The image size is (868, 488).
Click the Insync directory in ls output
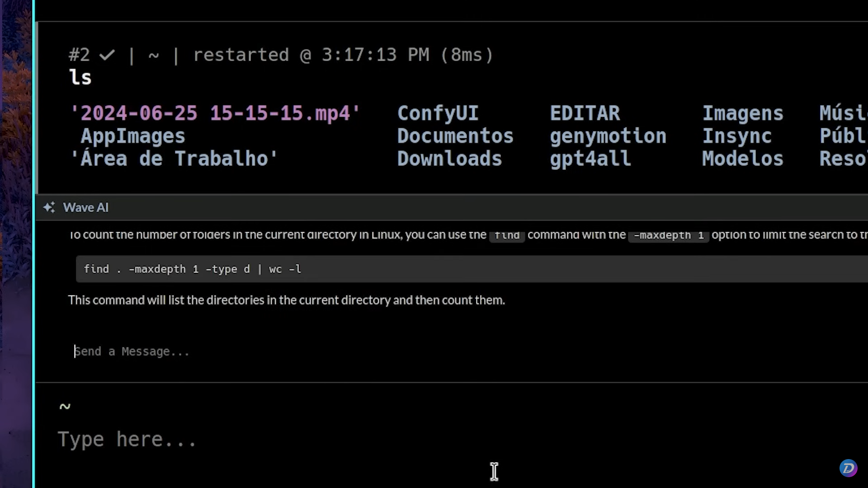point(736,136)
